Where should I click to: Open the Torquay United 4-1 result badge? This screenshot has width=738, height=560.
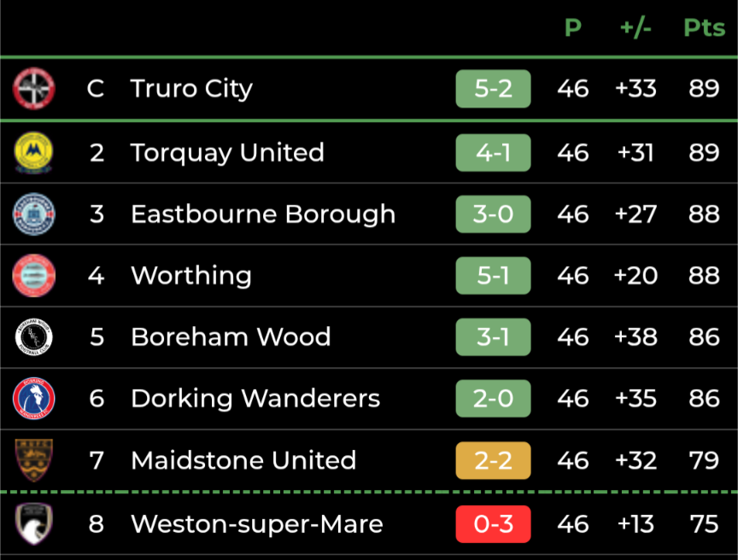(493, 153)
